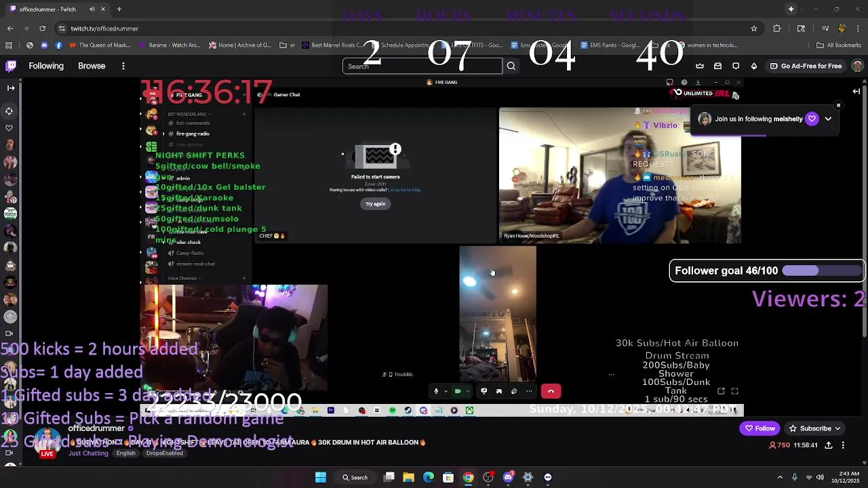The image size is (868, 488).
Task: Open Microsoft Edge from the taskbar
Action: point(429,477)
